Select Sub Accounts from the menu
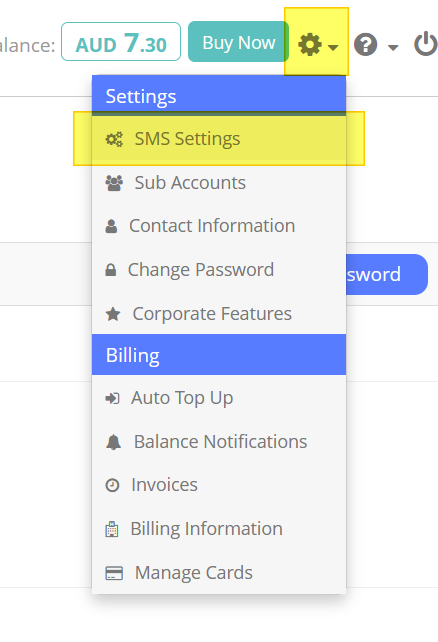438x642 pixels. click(x=219, y=183)
